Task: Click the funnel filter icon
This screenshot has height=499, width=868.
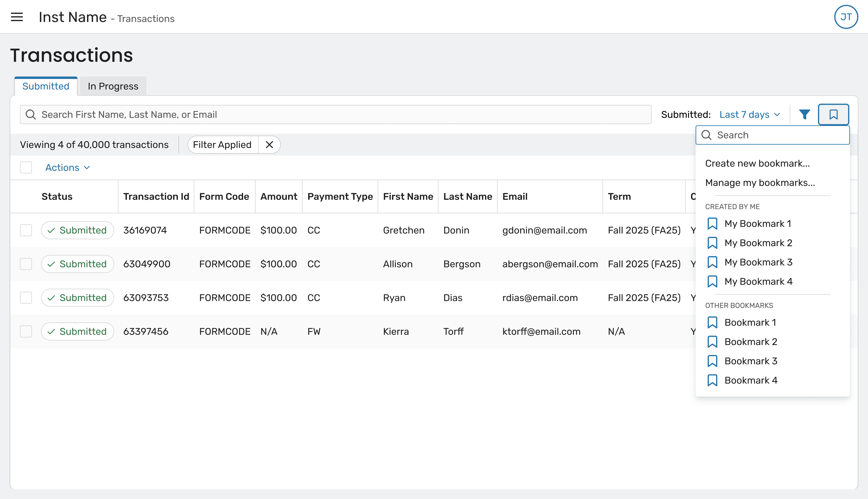Action: pos(804,115)
